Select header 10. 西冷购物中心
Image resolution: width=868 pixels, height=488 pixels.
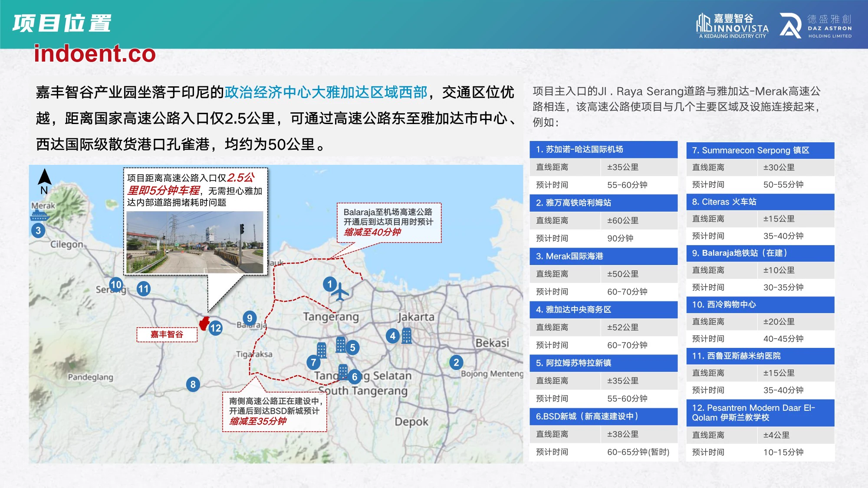[760, 305]
